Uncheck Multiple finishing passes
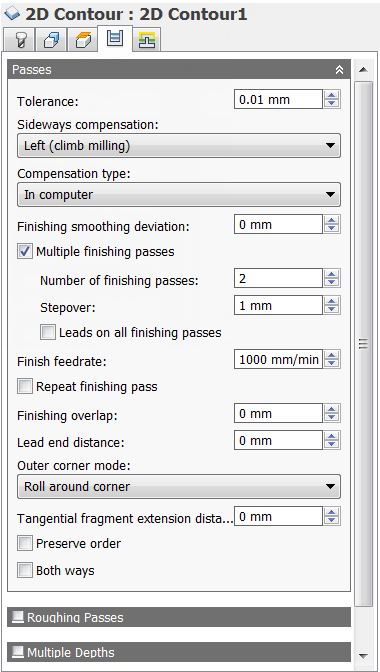 pos(25,252)
